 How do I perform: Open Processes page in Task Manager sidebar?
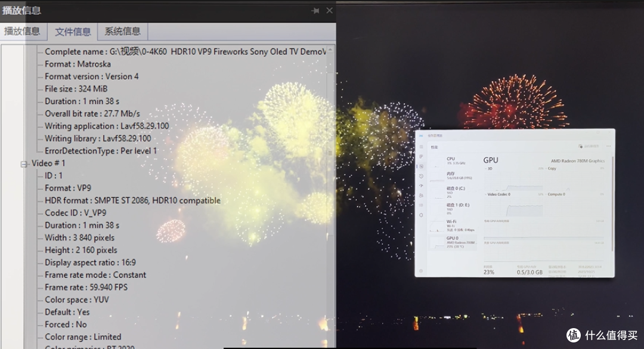pyautogui.click(x=421, y=157)
